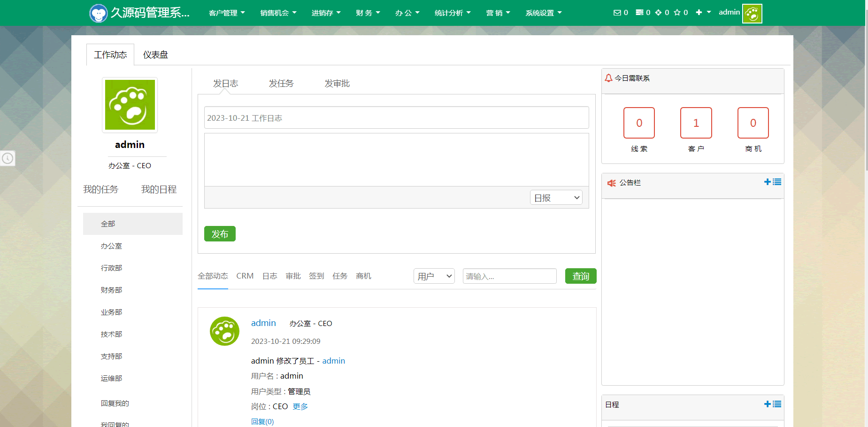The image size is (868, 427).
Task: Click the 请输入 search input field
Action: click(509, 276)
